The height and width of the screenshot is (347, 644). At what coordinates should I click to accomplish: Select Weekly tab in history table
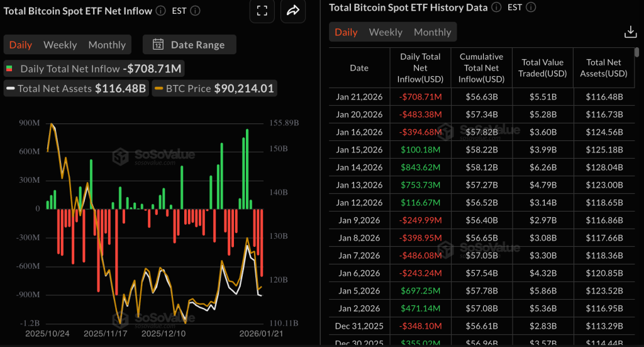click(x=385, y=32)
